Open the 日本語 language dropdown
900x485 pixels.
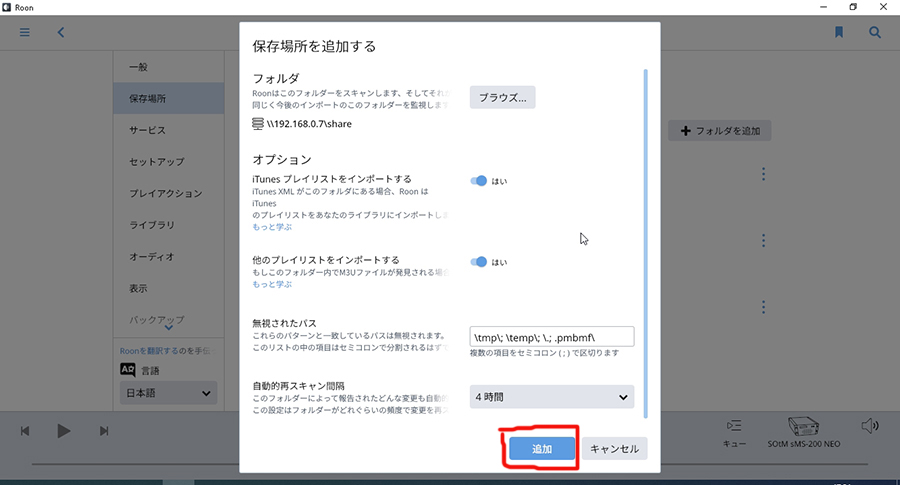(x=167, y=394)
